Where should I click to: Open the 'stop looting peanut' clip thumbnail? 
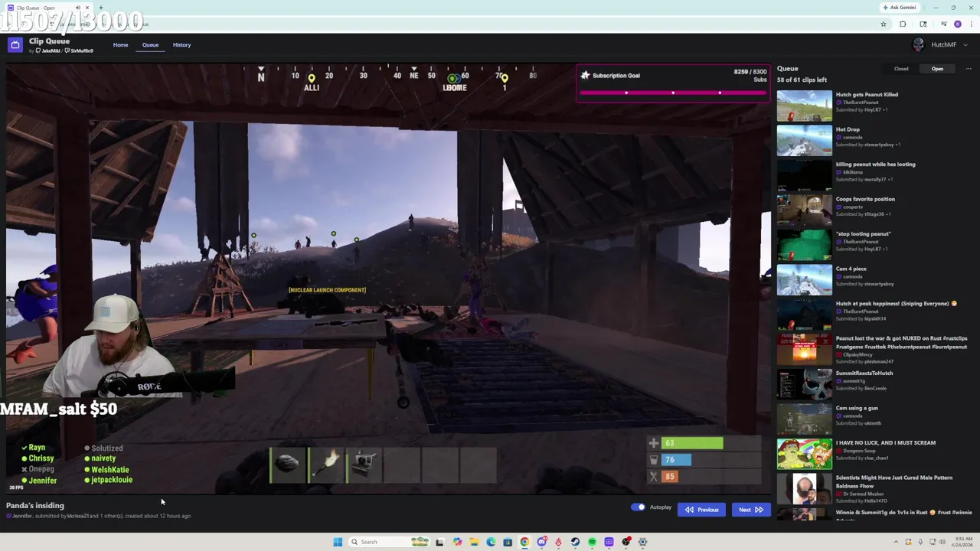click(805, 246)
